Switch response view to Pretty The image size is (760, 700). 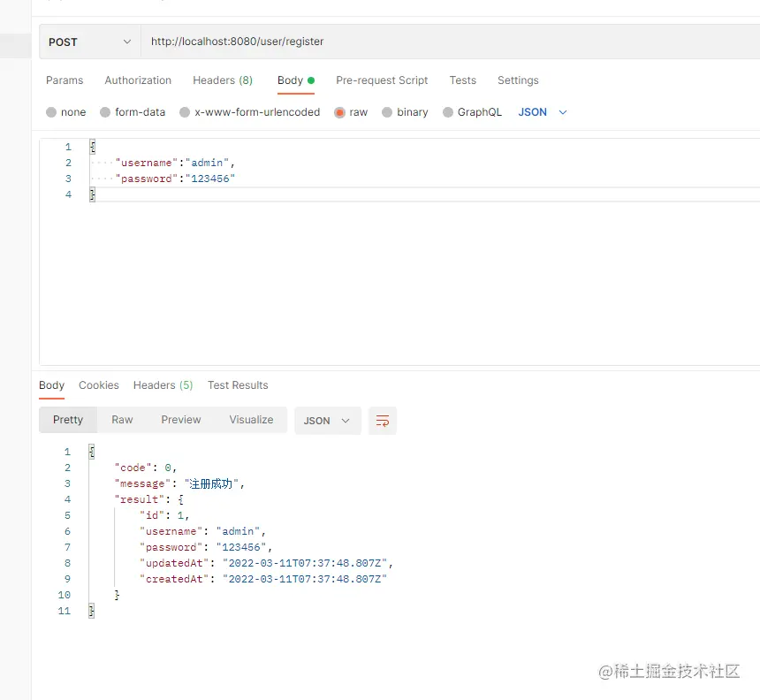click(x=68, y=420)
